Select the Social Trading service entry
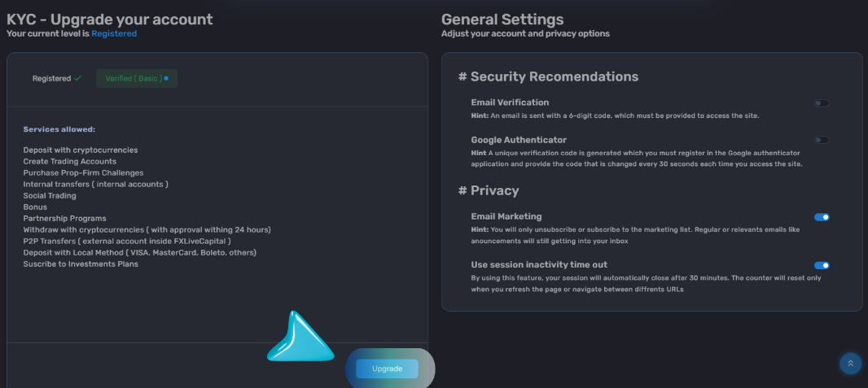Viewport: 868px width, 388px height. [50, 196]
